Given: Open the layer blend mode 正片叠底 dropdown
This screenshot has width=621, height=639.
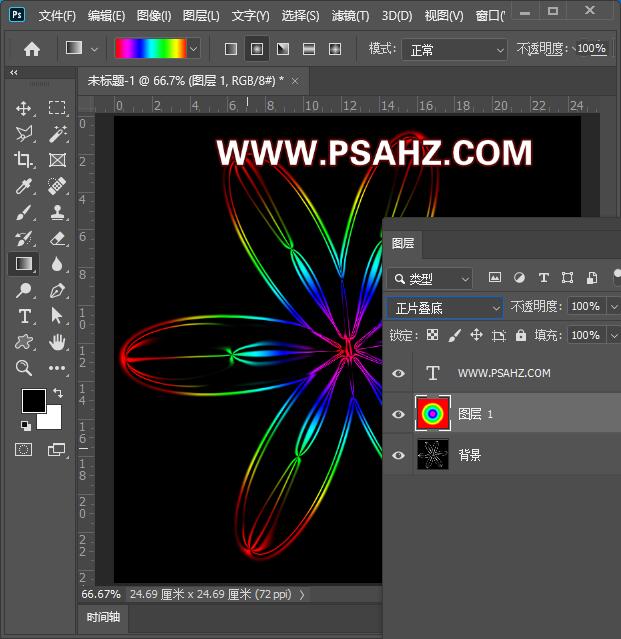Looking at the screenshot, I should click(445, 308).
